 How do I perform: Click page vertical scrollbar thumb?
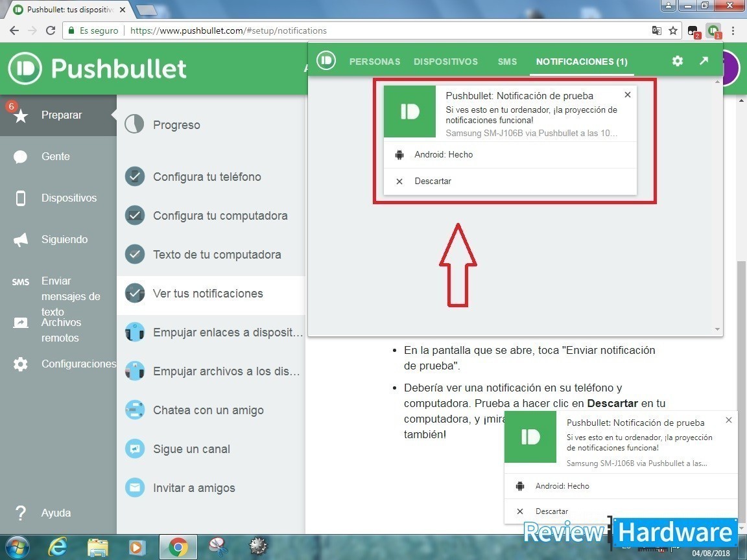pos(742,390)
